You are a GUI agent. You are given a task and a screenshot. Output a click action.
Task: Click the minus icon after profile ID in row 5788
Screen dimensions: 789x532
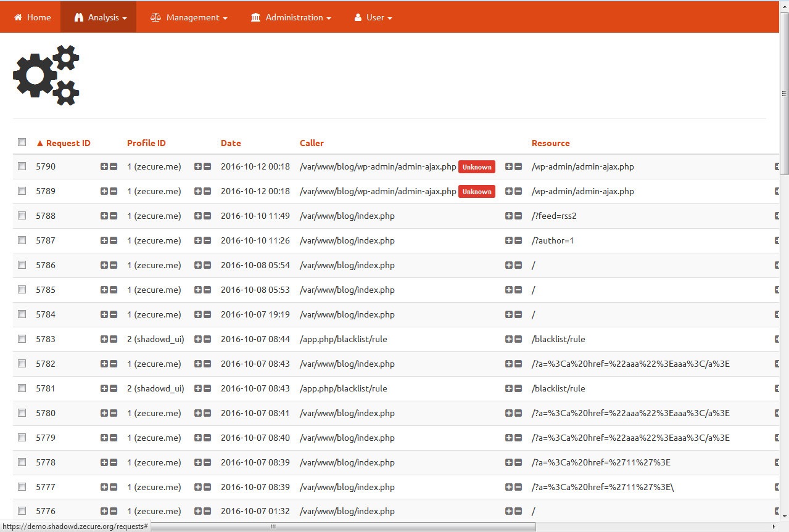(x=207, y=216)
